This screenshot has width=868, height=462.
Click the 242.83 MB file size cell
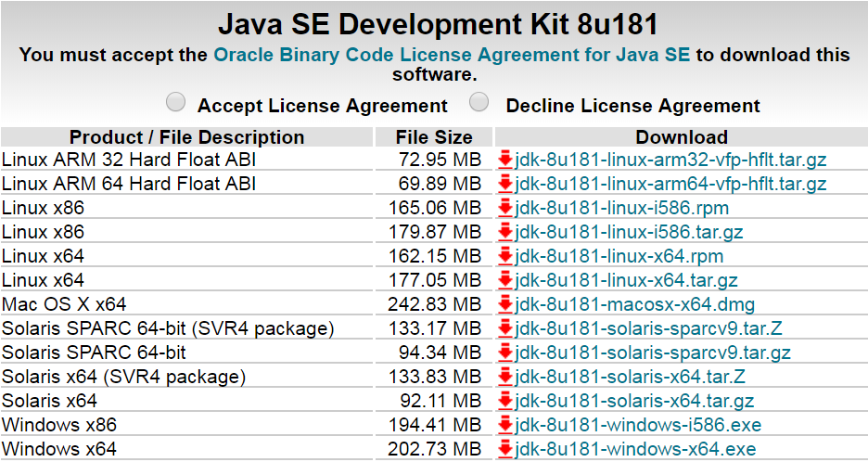tap(435, 304)
